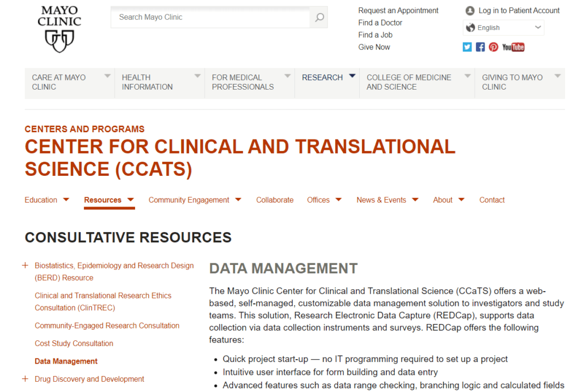Click the Search Mayo Clinic field
The image size is (581, 392).
click(210, 18)
